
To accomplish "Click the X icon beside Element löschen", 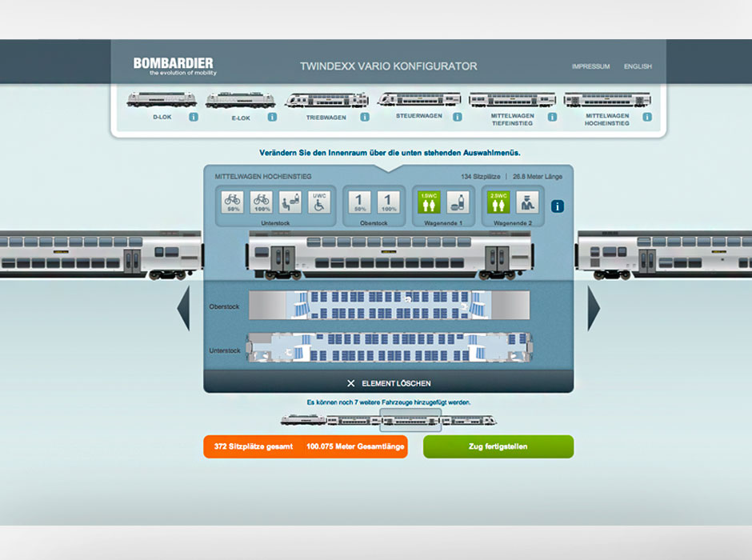I will pos(351,383).
